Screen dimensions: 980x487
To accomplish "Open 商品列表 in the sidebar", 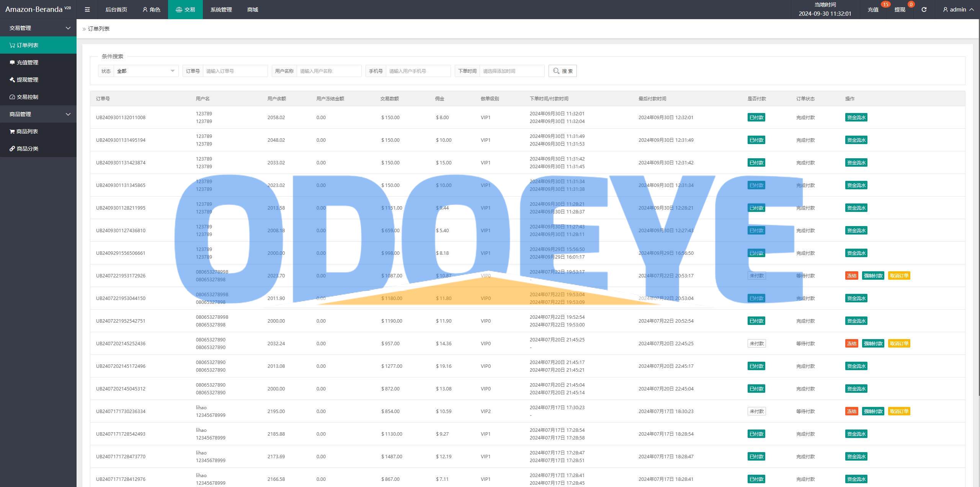I will (x=38, y=131).
